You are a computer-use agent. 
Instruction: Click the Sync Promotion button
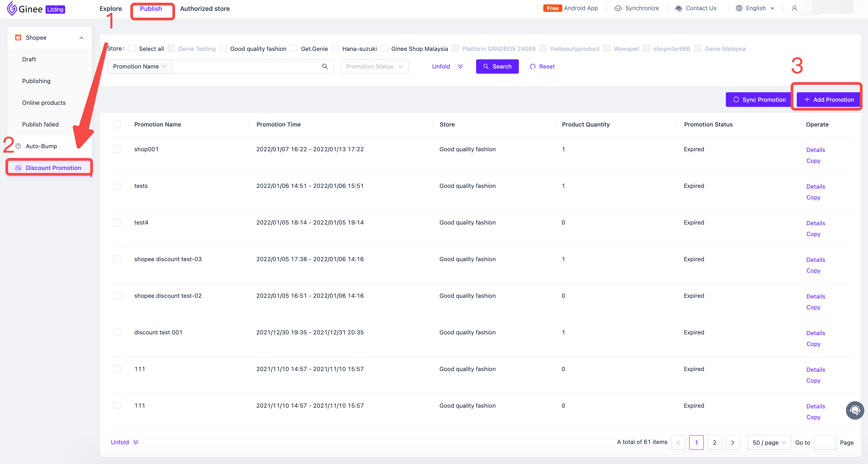click(x=759, y=100)
